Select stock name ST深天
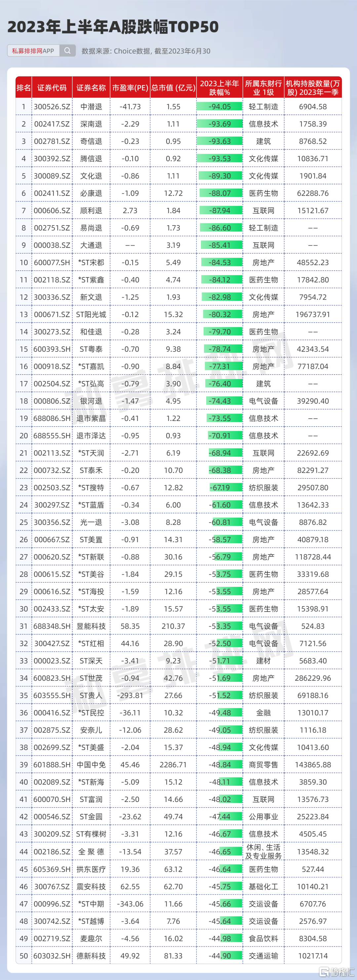The image size is (357, 980). coord(91,660)
